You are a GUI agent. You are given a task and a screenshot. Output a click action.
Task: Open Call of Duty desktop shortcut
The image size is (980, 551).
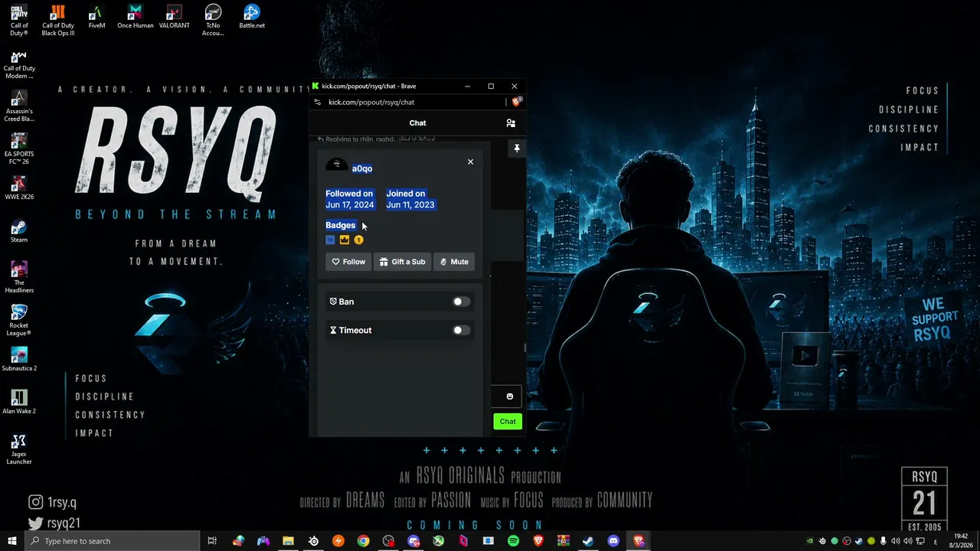point(19,21)
